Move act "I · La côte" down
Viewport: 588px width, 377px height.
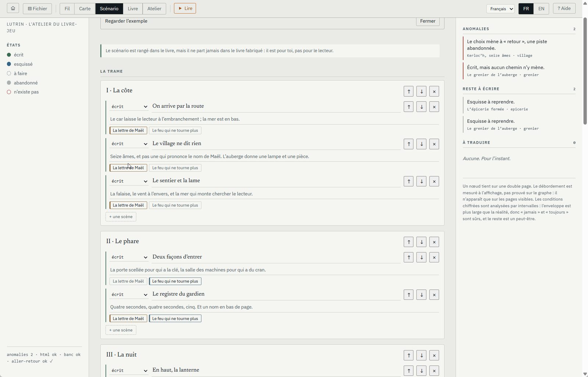tap(422, 91)
